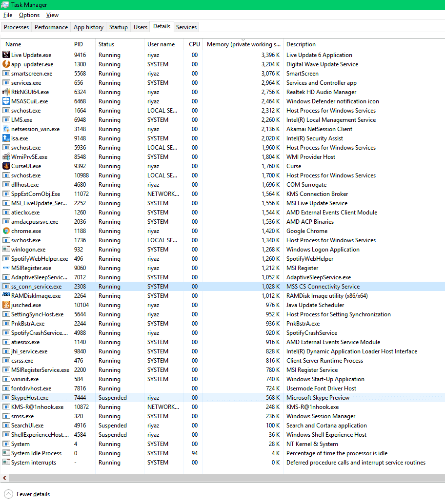Click the Windows Session Manager description
Image resolution: width=445 pixels, height=504 pixels.
click(321, 416)
